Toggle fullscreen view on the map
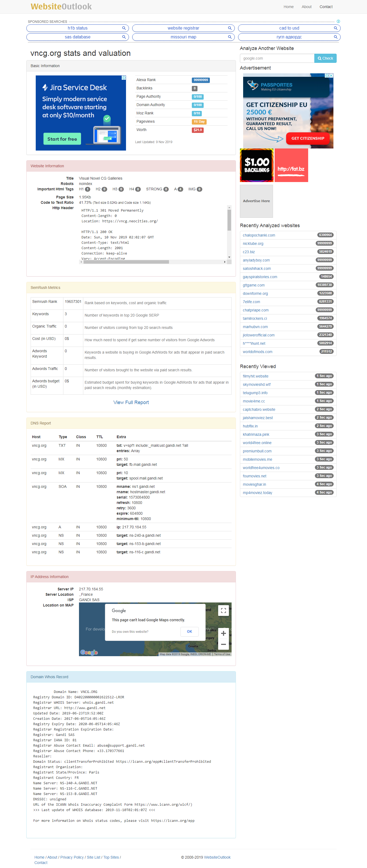The height and width of the screenshot is (868, 367). click(223, 610)
